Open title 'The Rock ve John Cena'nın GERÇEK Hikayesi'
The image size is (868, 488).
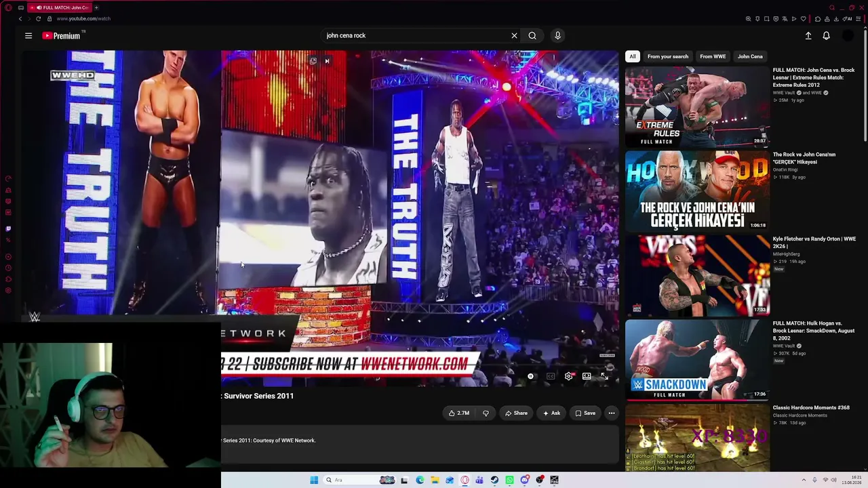point(804,158)
